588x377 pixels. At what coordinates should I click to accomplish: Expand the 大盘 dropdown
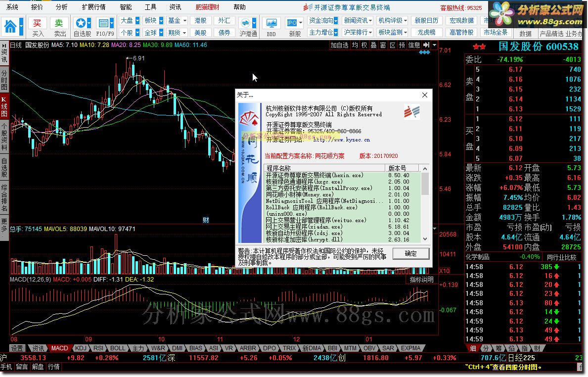pyautogui.click(x=137, y=21)
